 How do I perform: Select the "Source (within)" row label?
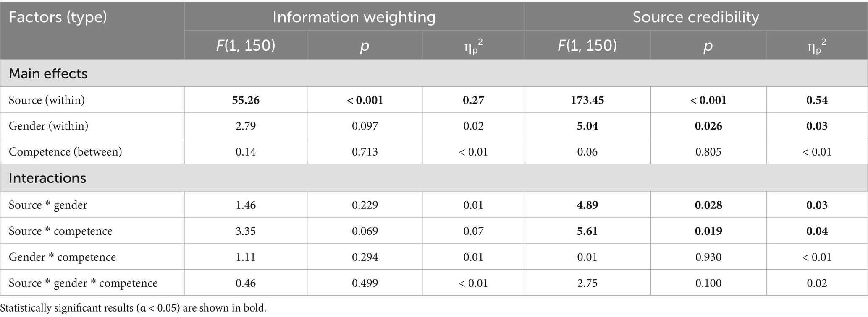[47, 100]
